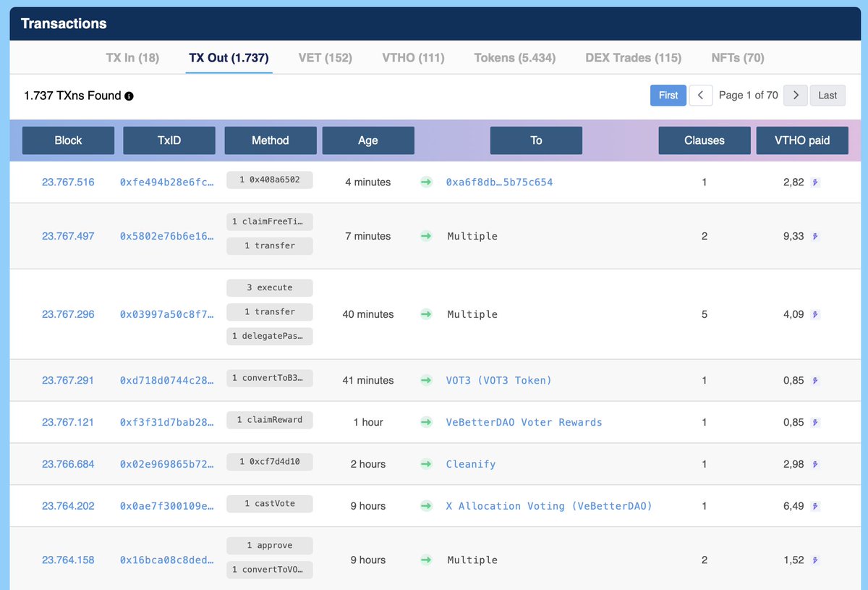The height and width of the screenshot is (590, 868).
Task: Switch to the Tokens (5.434) tab
Action: [515, 57]
